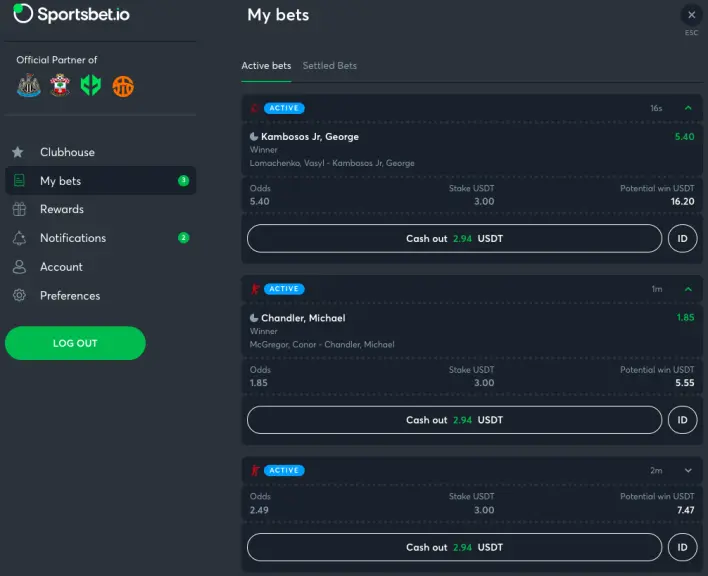Switch to the Active bets tab
This screenshot has height=576, width=708.
click(266, 66)
